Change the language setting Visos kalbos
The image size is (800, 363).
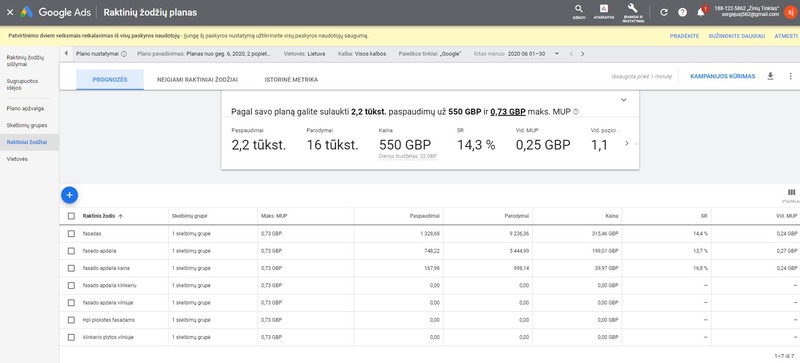(371, 54)
